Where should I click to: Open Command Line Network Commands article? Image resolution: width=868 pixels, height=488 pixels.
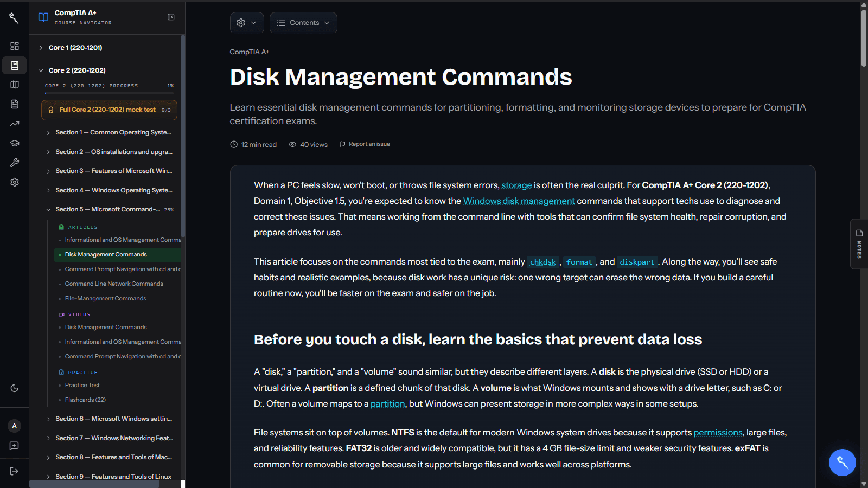(114, 284)
